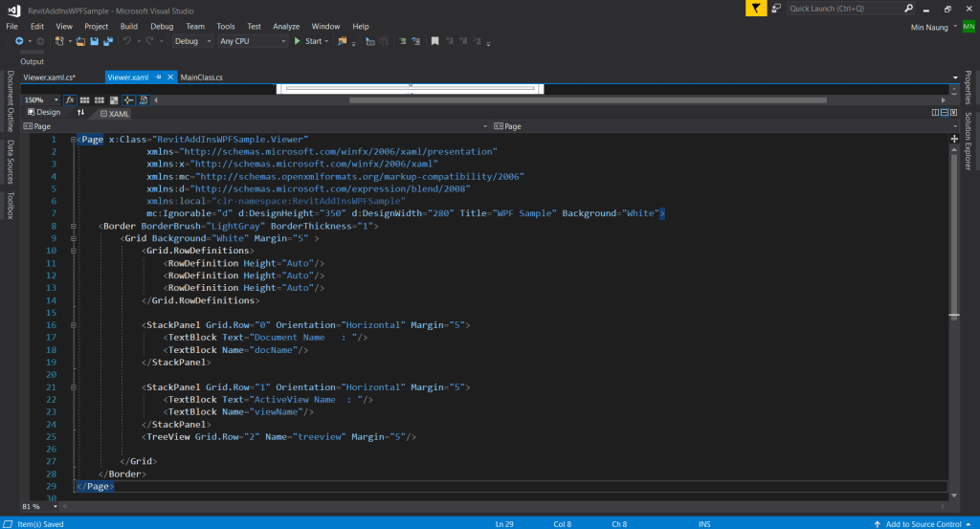This screenshot has width=980, height=529.
Task: Collapse the Grid.RowDefinitions code block
Action: click(x=74, y=251)
